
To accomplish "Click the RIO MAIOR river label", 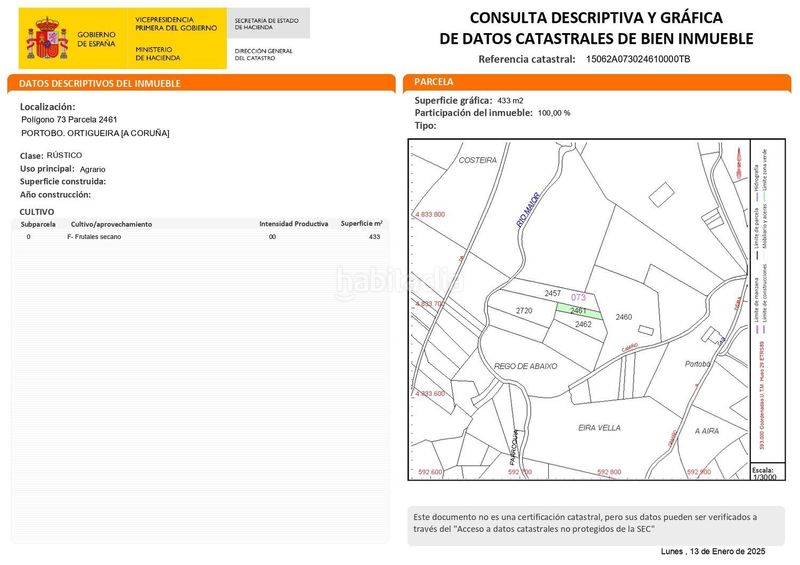I will point(528,210).
